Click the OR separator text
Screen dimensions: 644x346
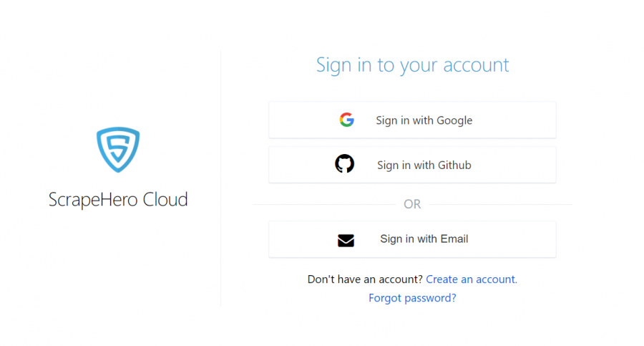(412, 204)
